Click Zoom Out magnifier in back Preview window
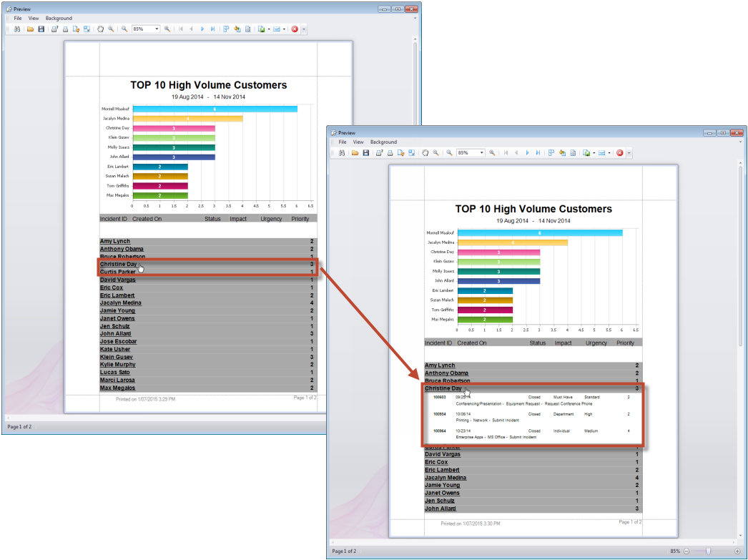The height and width of the screenshot is (560, 748). point(124,29)
